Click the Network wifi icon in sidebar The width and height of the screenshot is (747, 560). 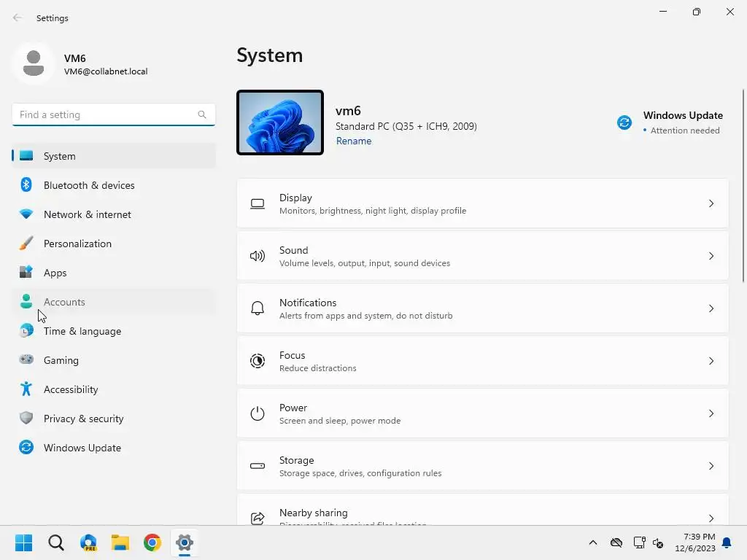tap(26, 214)
